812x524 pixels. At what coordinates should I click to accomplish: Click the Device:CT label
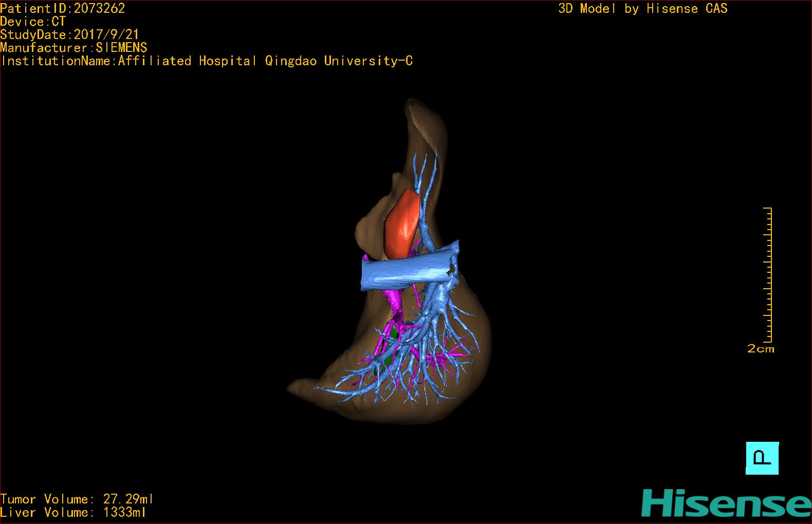coord(33,22)
